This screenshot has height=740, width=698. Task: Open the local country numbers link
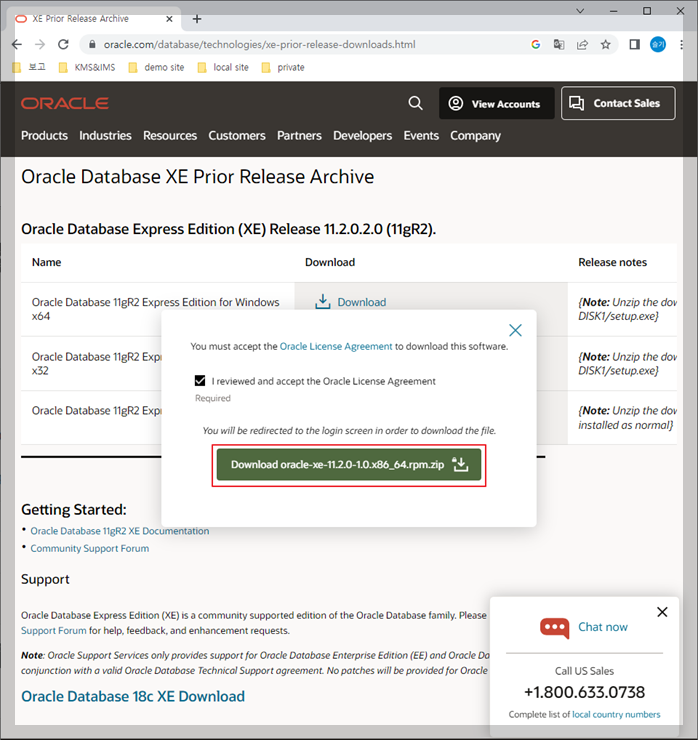[x=616, y=715]
